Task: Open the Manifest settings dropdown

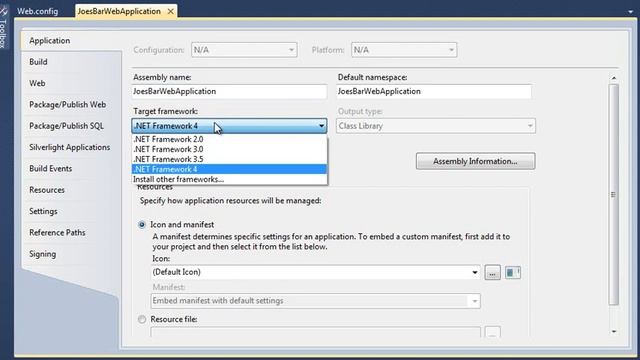Action: [316, 301]
